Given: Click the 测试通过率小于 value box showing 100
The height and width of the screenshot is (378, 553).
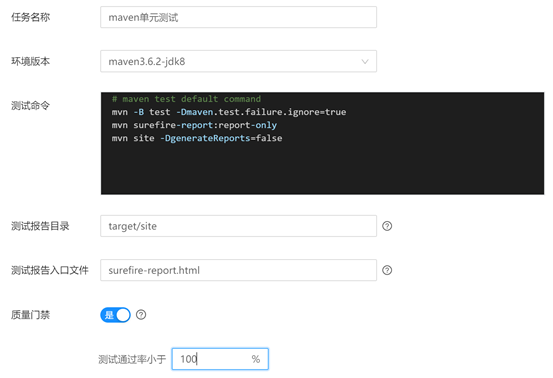Looking at the screenshot, I should click(220, 359).
